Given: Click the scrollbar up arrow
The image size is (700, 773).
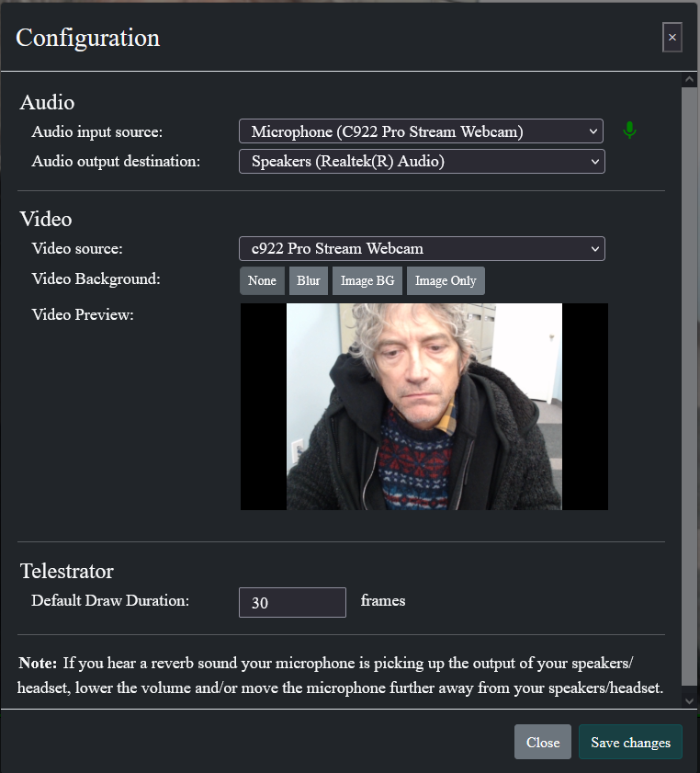Looking at the screenshot, I should [x=689, y=81].
